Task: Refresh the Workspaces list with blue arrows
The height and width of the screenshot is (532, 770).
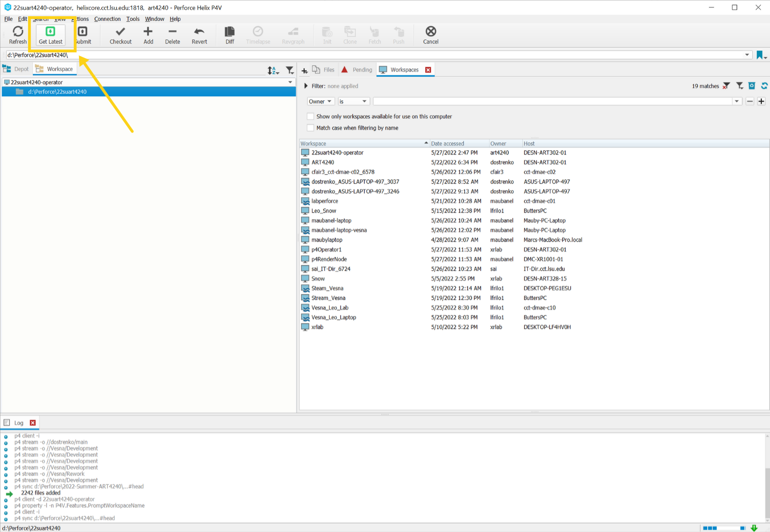Action: (x=764, y=86)
